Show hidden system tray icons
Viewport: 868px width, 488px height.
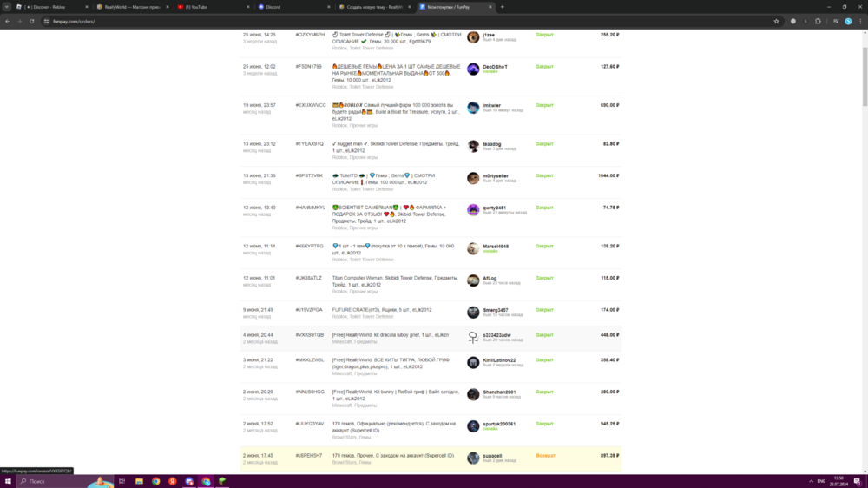[811, 481]
